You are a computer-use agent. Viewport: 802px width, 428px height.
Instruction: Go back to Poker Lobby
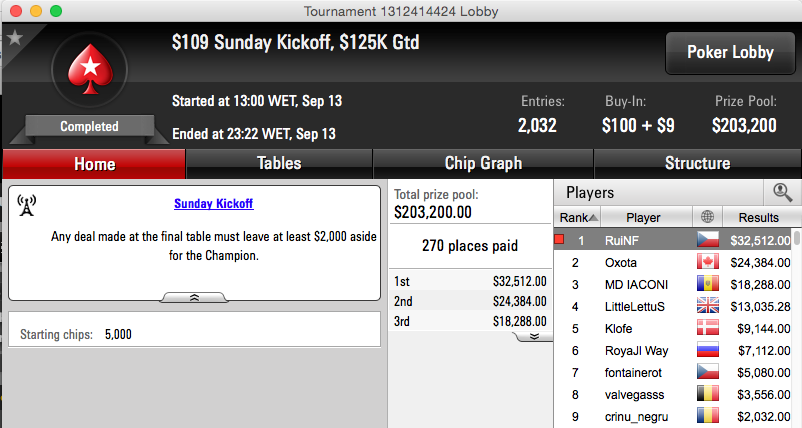[730, 53]
